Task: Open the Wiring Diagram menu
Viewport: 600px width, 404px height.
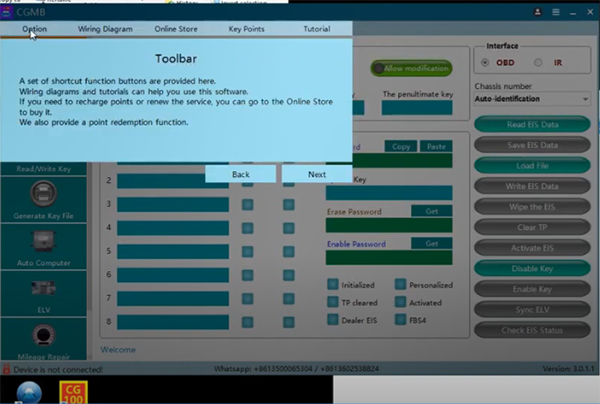Action: pos(105,29)
